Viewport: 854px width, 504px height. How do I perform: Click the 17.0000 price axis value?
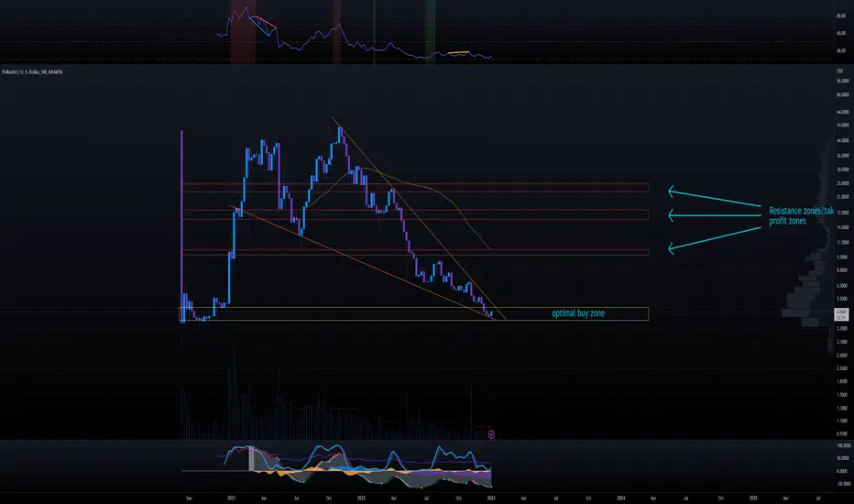pos(842,213)
